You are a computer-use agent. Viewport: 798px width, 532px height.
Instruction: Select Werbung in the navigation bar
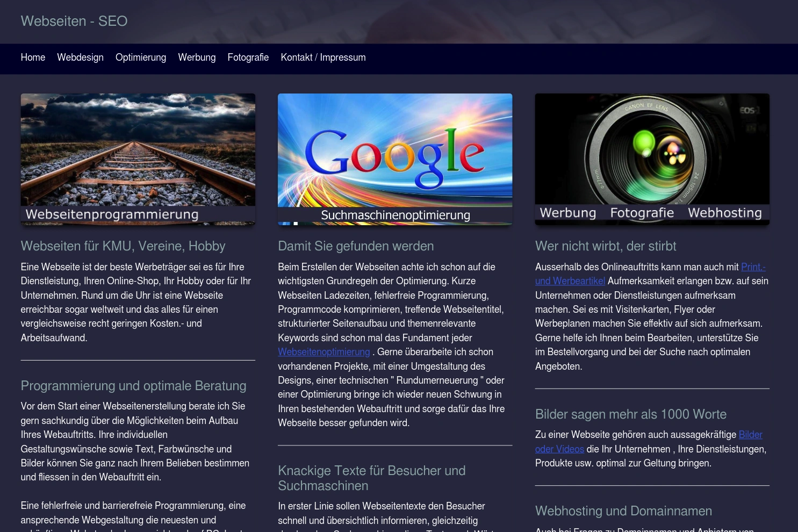point(197,57)
